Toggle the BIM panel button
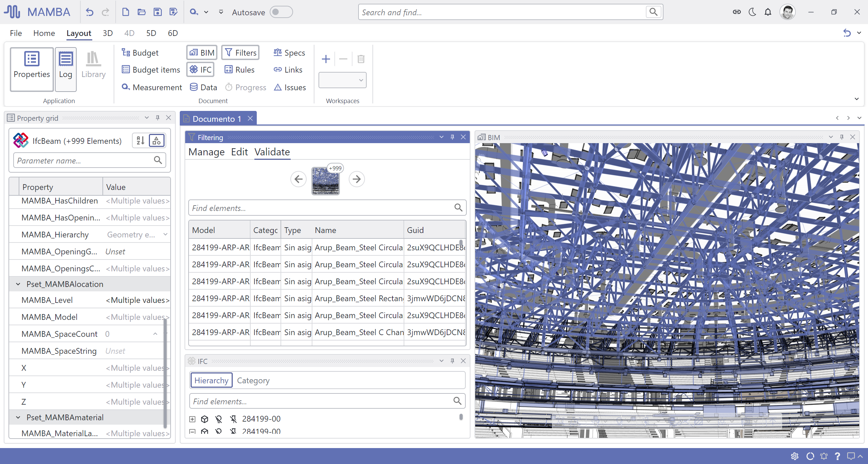Viewport: 868px width, 464px height. [x=202, y=53]
